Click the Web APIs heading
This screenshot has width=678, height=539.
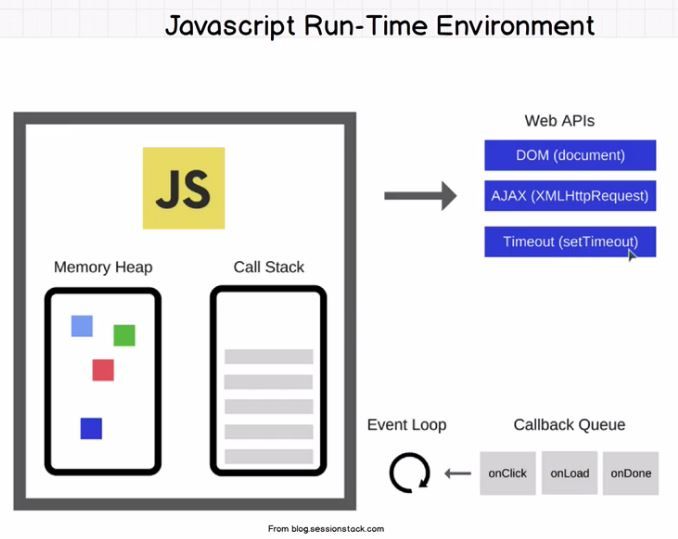coord(559,121)
